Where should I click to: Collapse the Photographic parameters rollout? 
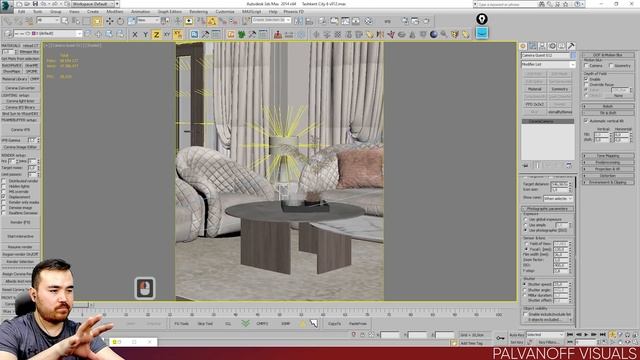pyautogui.click(x=548, y=209)
